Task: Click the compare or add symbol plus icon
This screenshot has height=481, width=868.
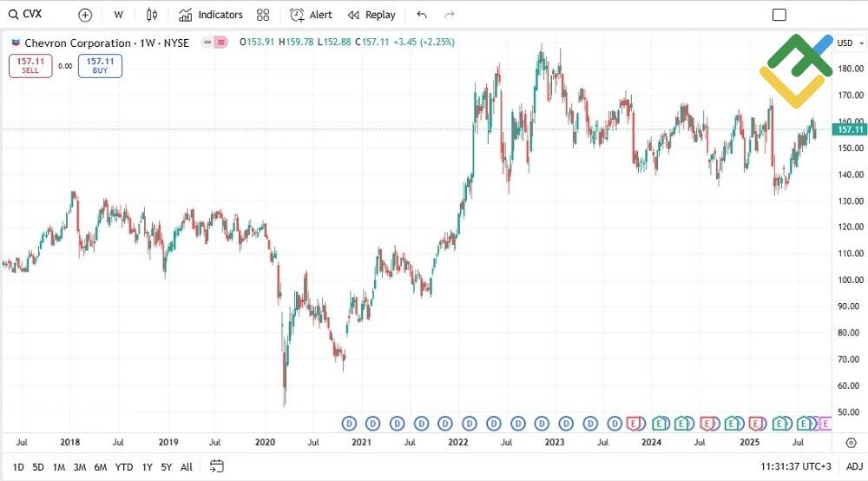Action: point(85,15)
